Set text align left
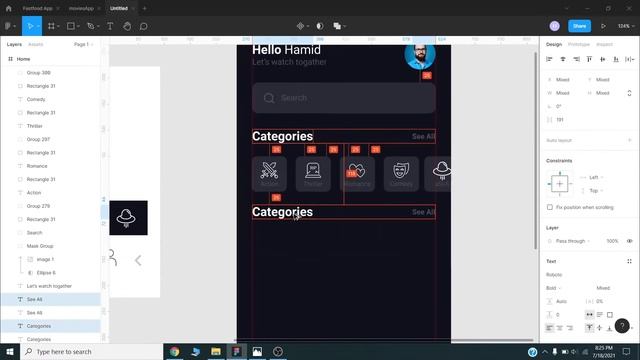This screenshot has width=640, height=360. pyautogui.click(x=549, y=328)
